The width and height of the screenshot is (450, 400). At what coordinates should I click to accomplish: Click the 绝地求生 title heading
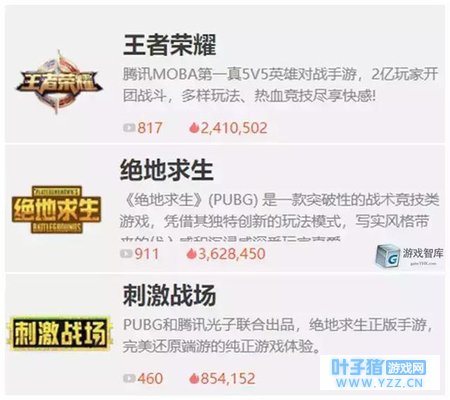[x=166, y=170]
